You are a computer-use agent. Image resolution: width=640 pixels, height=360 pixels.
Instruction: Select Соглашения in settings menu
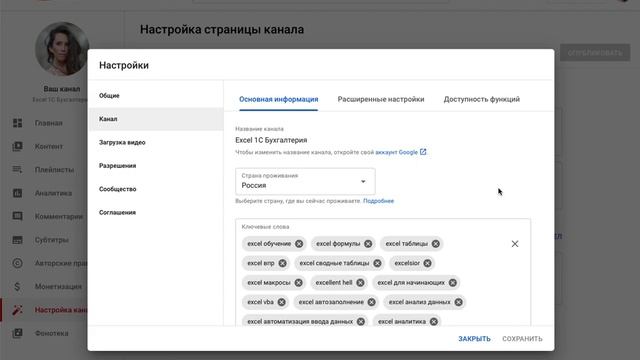click(x=156, y=212)
